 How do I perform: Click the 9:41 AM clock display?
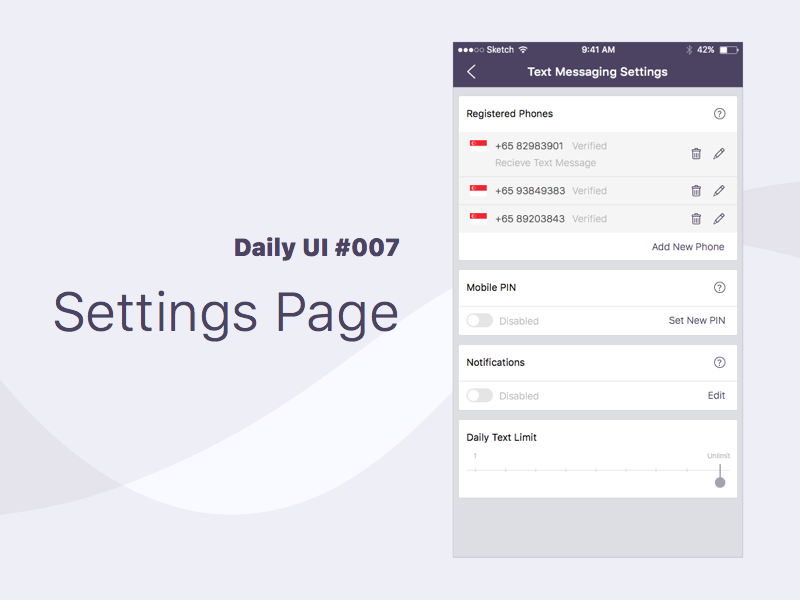pyautogui.click(x=597, y=49)
